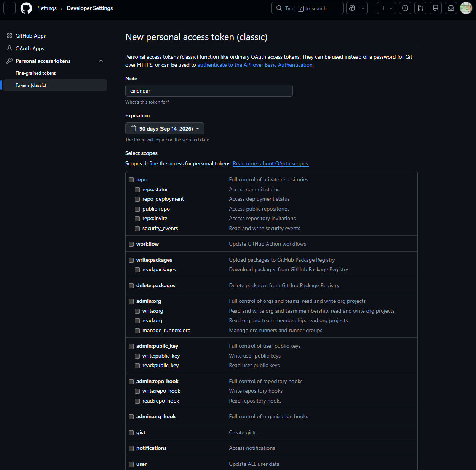Image resolution: width=476 pixels, height=470 pixels.
Task: Open Read more about OAuth scopes link
Action: click(271, 163)
